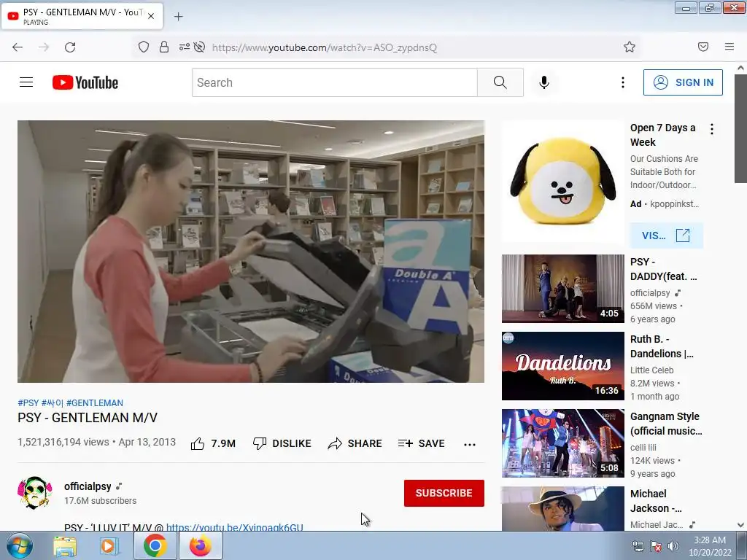747x560 pixels.
Task: Open Firefox application menu
Action: 729,47
